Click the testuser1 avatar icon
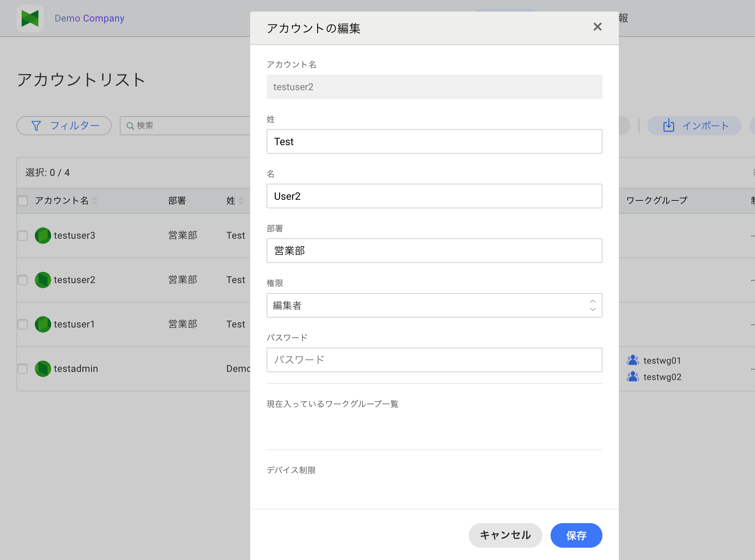Screen dimensions: 755x560 point(43,324)
